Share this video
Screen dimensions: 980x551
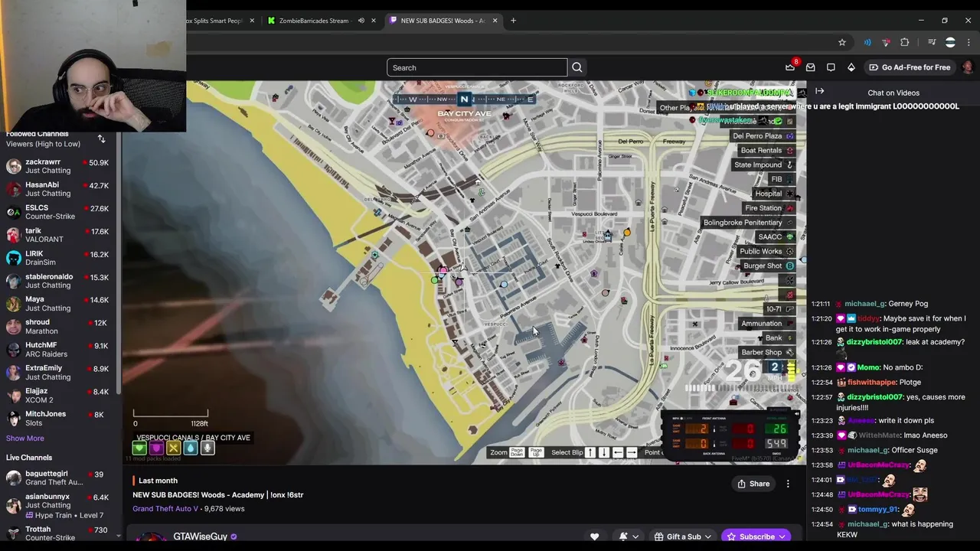coord(753,484)
